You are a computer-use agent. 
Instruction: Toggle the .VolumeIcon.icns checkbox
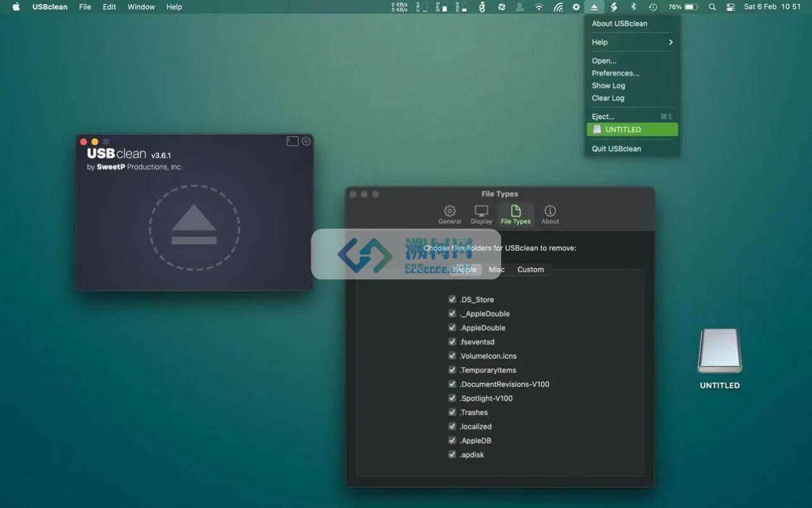tap(452, 356)
